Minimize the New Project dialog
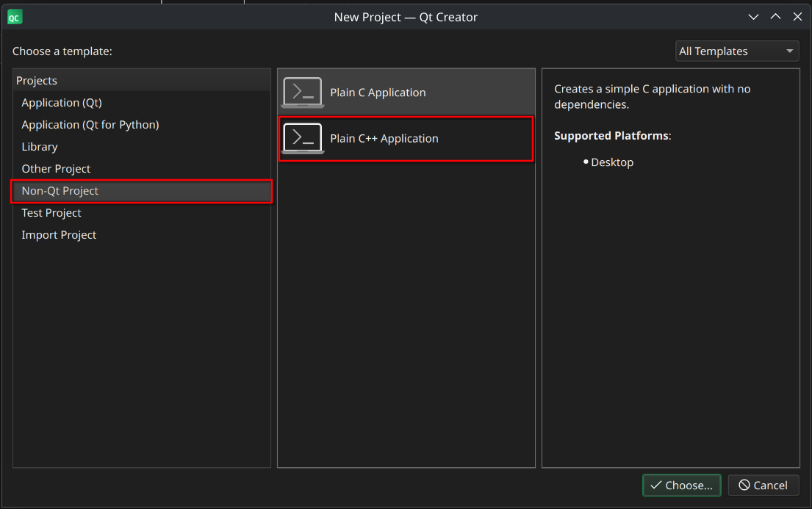Image resolution: width=812 pixels, height=509 pixels. coord(753,17)
